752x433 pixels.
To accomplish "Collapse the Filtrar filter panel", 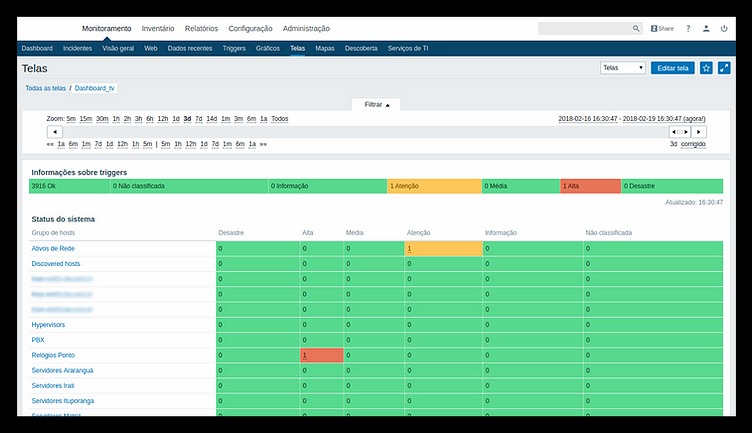I will coord(377,104).
